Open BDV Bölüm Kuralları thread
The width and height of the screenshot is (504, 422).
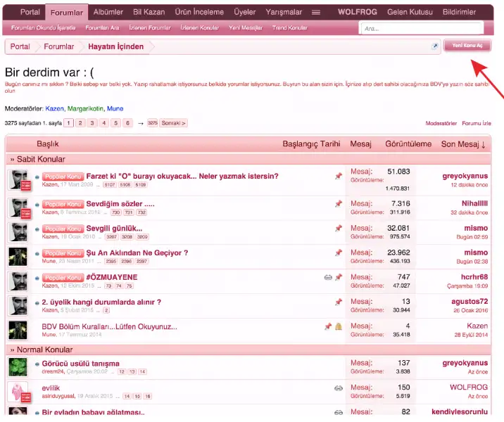(109, 326)
